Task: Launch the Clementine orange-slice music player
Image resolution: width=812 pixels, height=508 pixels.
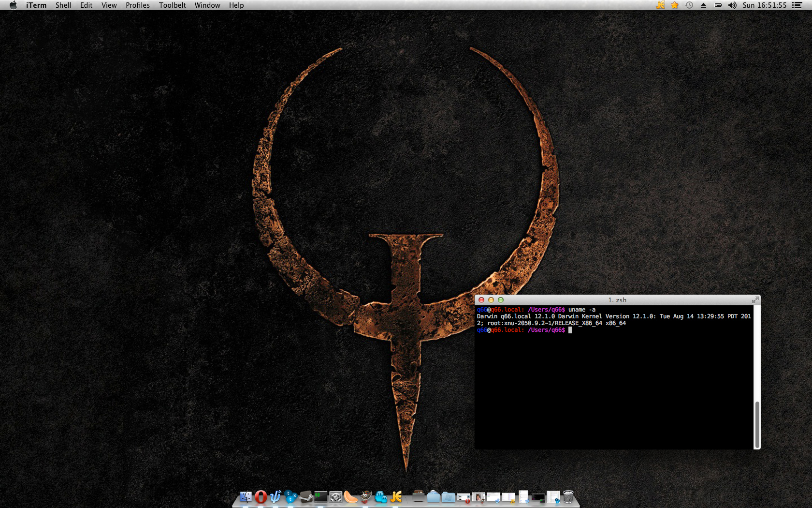Action: click(350, 497)
